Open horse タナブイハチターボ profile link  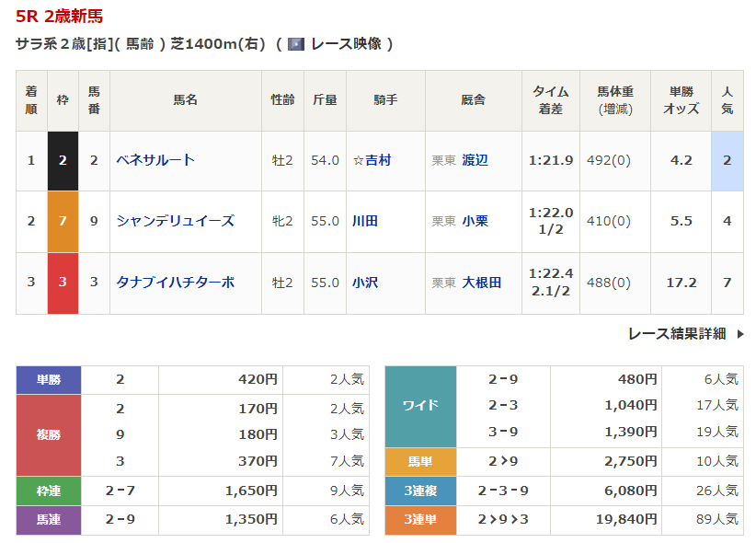tap(175, 283)
